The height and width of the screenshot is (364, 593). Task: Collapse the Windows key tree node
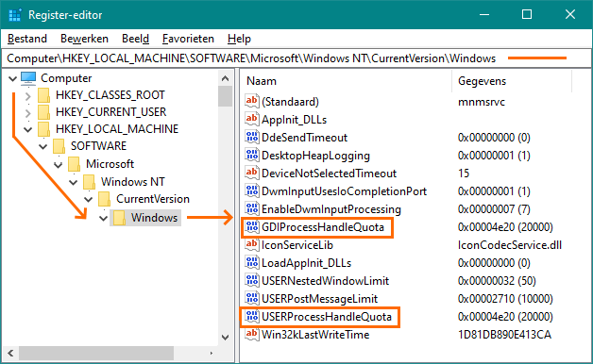(103, 218)
